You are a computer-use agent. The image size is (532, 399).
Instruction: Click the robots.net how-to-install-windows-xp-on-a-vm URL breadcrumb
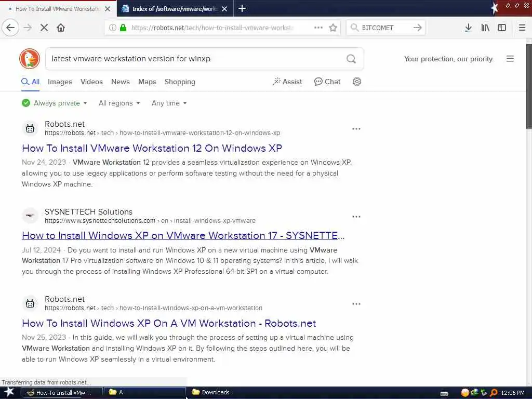[x=153, y=308]
